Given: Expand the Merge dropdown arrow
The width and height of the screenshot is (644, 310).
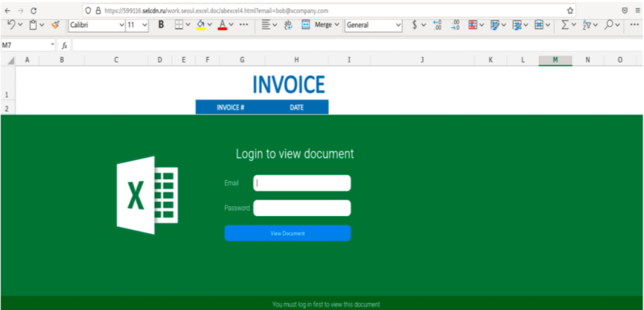Looking at the screenshot, I should pyautogui.click(x=337, y=25).
